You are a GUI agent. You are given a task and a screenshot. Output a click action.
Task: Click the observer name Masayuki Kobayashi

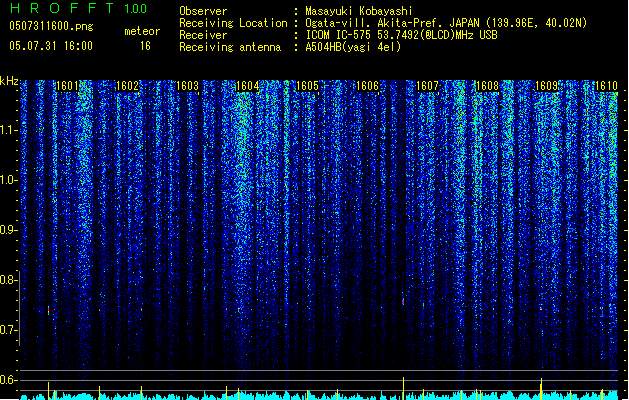359,11
